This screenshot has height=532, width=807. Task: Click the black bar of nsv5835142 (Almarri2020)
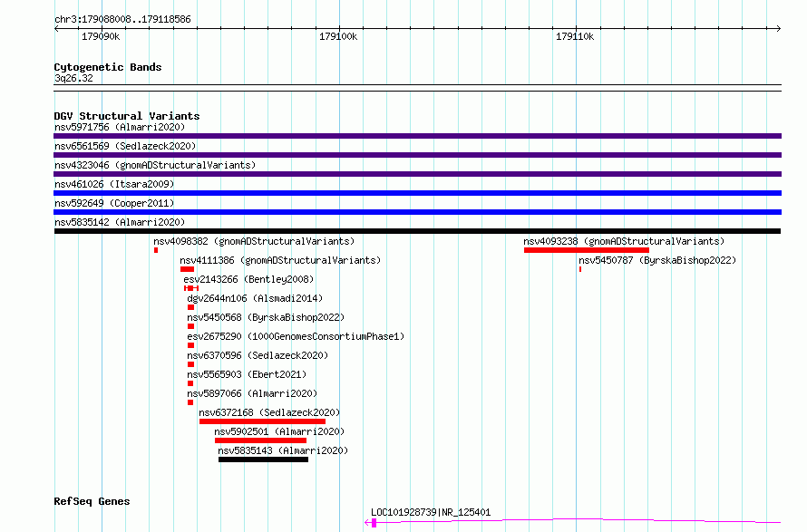(417, 231)
